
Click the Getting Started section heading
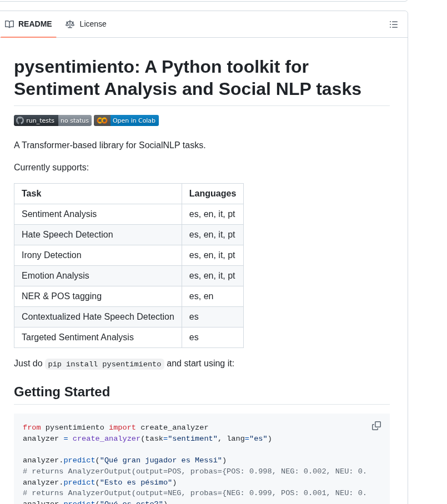pos(62,392)
